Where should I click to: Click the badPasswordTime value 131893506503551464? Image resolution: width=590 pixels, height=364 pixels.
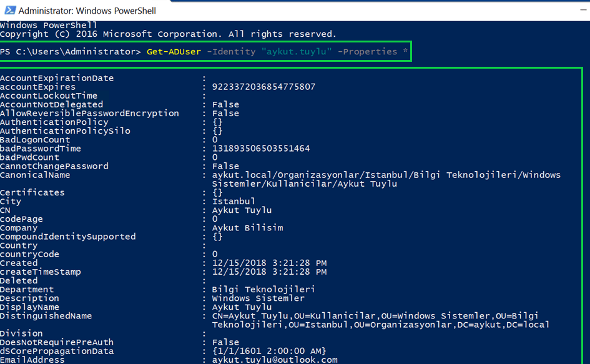coord(261,149)
